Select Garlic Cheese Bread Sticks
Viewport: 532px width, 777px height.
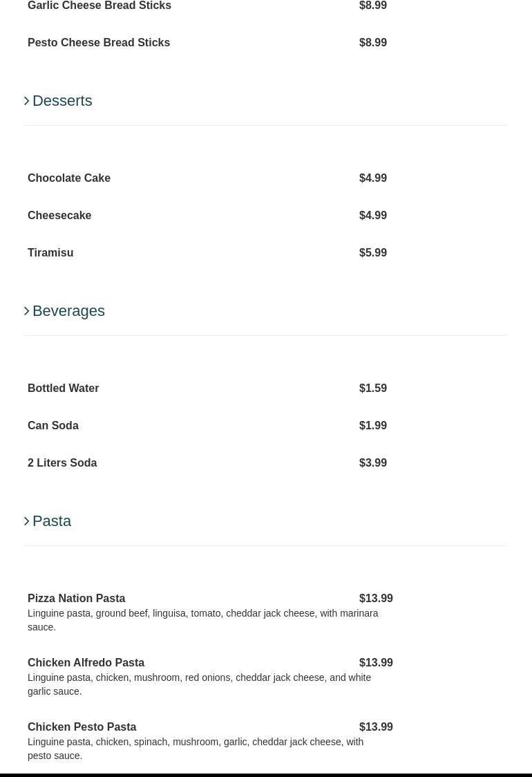coord(99,6)
